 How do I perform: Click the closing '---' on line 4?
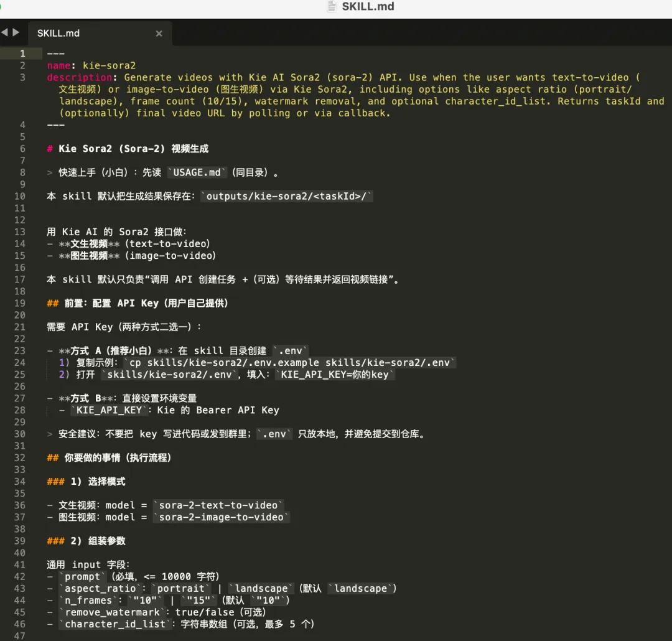click(x=56, y=125)
